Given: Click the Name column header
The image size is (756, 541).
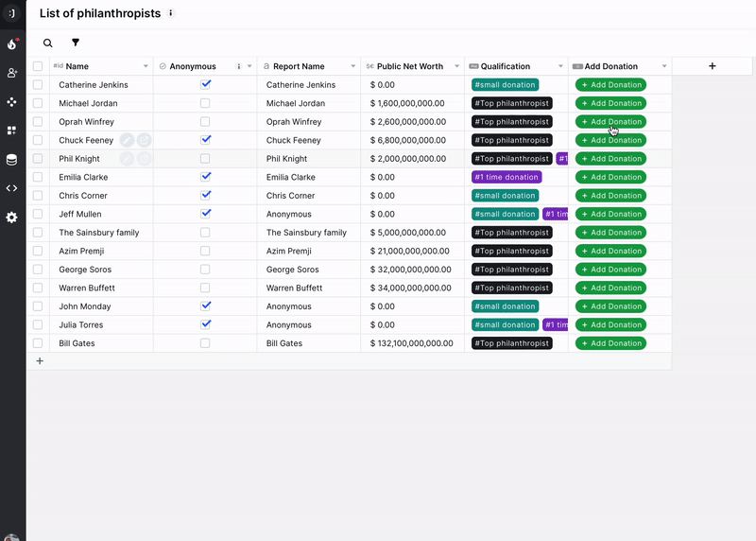Looking at the screenshot, I should (101, 66).
